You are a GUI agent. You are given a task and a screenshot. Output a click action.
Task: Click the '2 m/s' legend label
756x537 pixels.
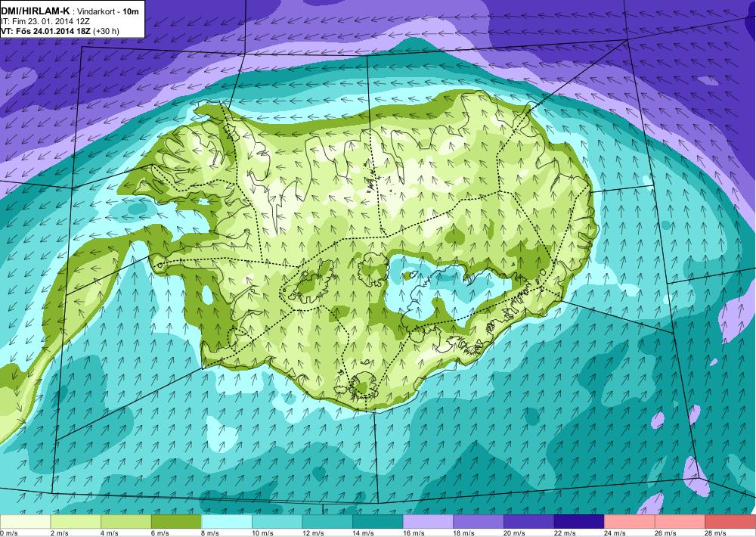pos(59,533)
